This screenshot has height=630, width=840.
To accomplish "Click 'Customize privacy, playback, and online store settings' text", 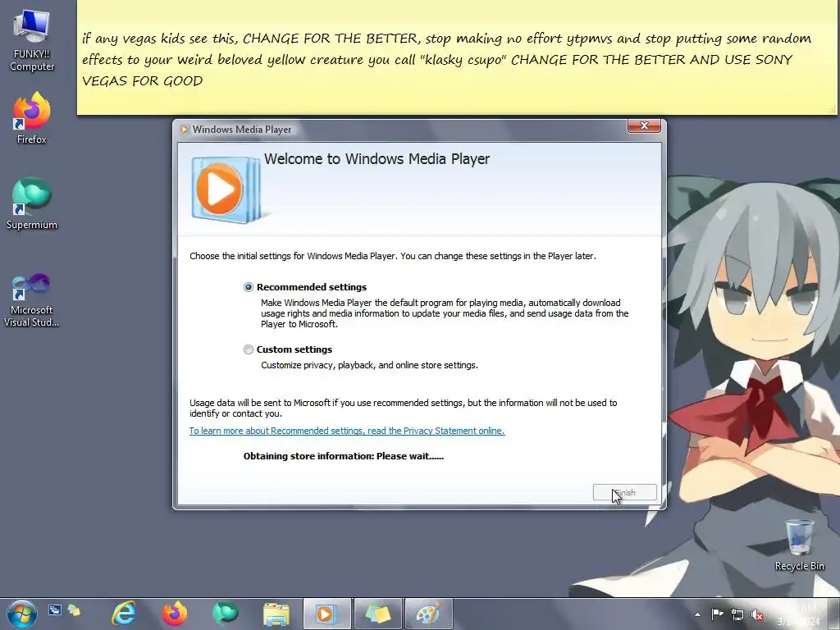I will click(x=369, y=365).
